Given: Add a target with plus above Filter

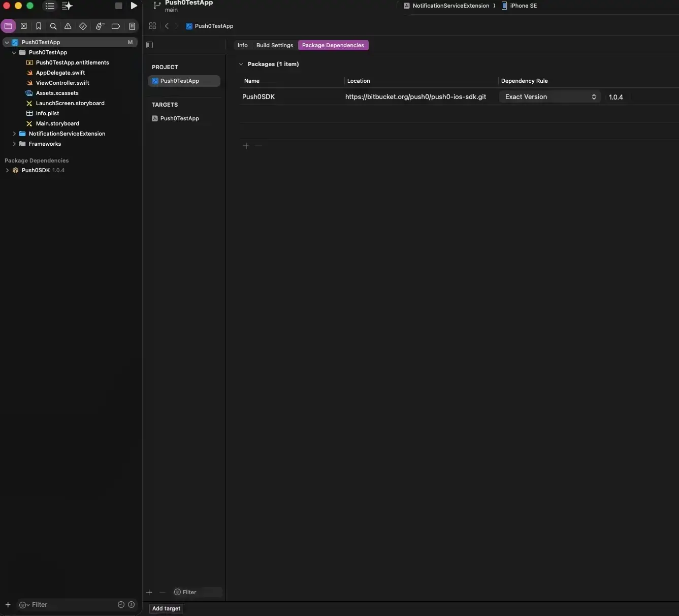Looking at the screenshot, I should click(x=149, y=592).
